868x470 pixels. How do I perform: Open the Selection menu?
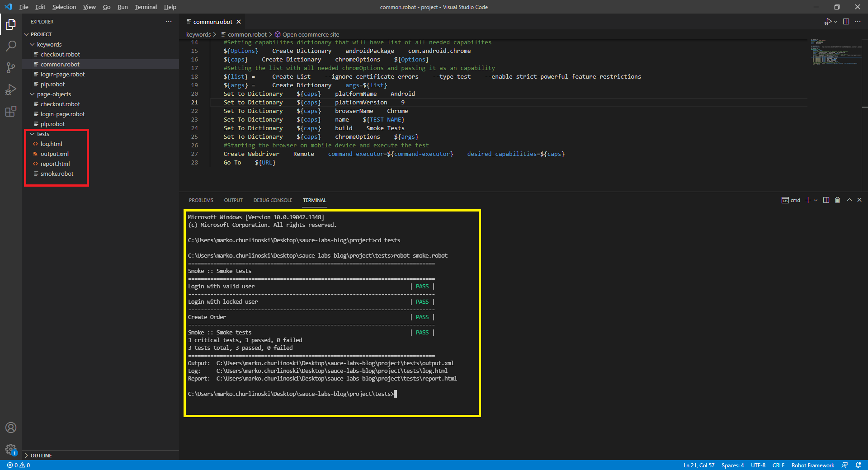click(64, 7)
